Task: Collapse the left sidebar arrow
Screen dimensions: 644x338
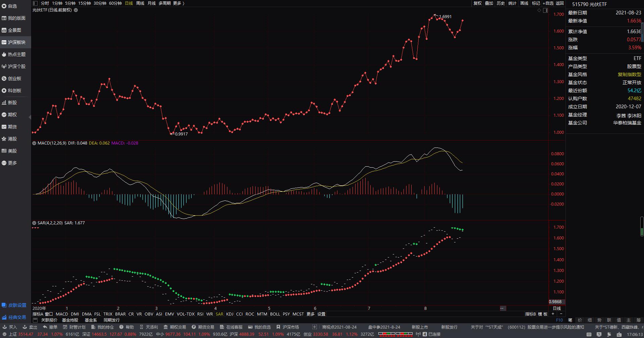Action: click(30, 117)
